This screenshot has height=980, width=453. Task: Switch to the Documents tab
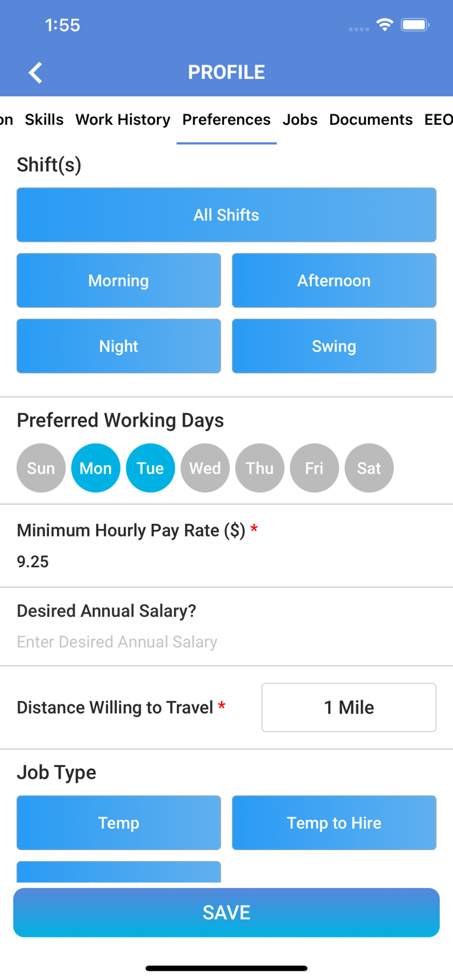coord(371,120)
